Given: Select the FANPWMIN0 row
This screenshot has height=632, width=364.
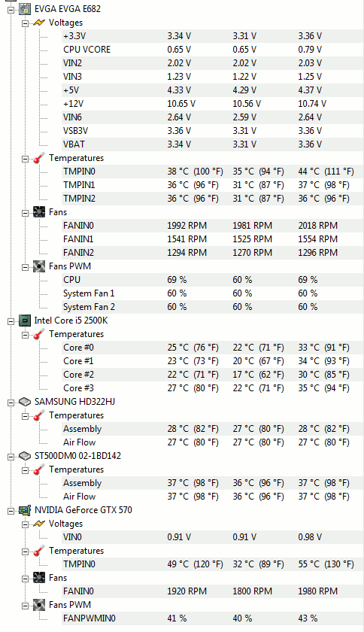Looking at the screenshot, I should point(212,618).
